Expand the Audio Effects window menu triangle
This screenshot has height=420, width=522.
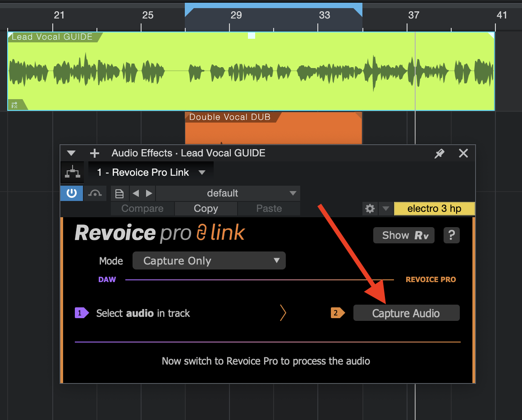(x=71, y=153)
